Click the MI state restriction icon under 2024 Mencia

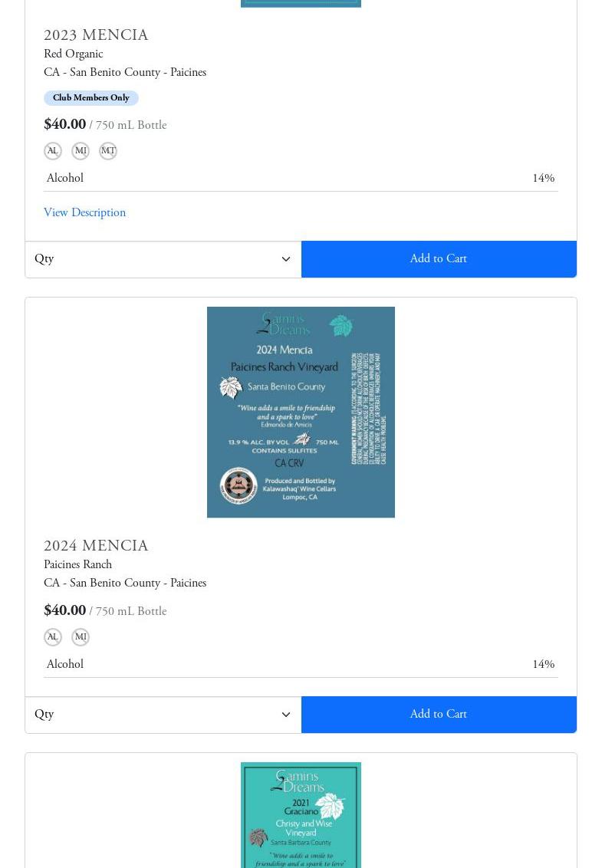81,636
